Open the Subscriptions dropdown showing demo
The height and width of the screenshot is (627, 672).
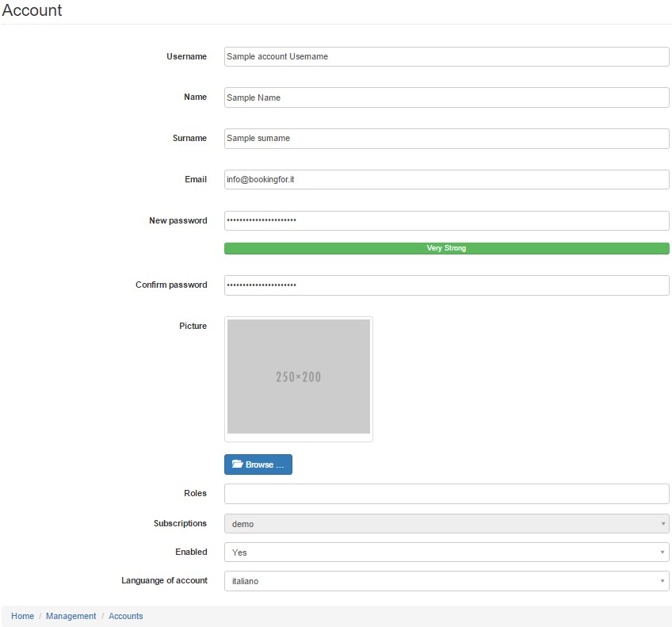447,524
